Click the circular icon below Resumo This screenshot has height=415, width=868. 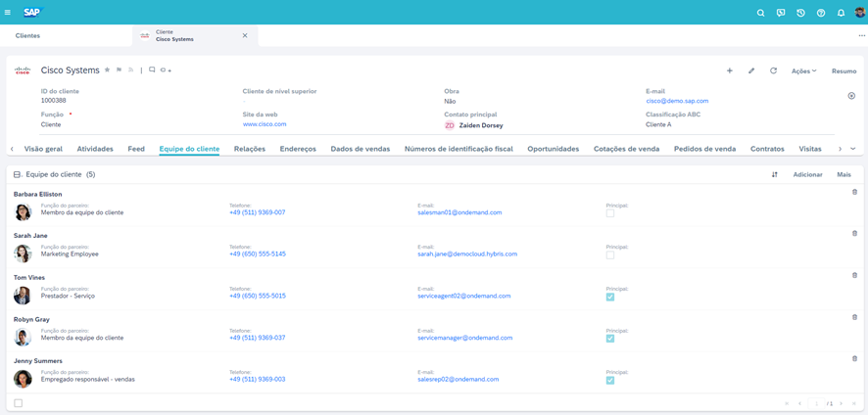[851, 96]
